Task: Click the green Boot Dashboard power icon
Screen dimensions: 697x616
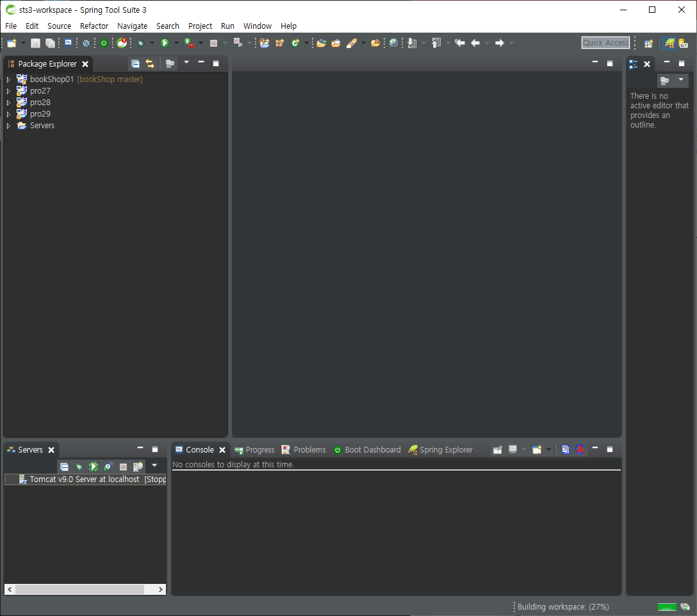Action: click(104, 43)
